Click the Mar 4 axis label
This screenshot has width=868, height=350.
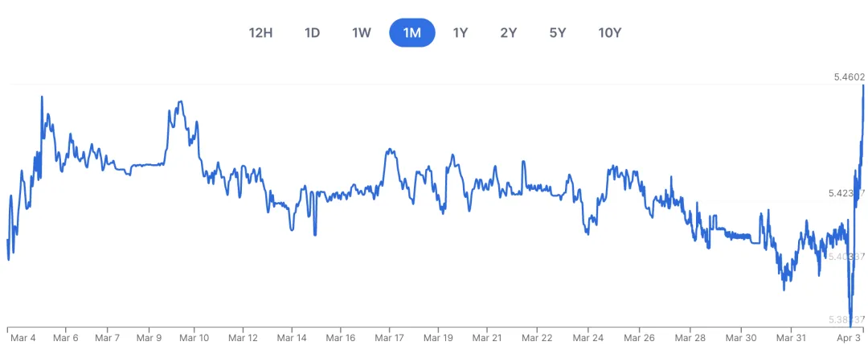click(x=23, y=338)
